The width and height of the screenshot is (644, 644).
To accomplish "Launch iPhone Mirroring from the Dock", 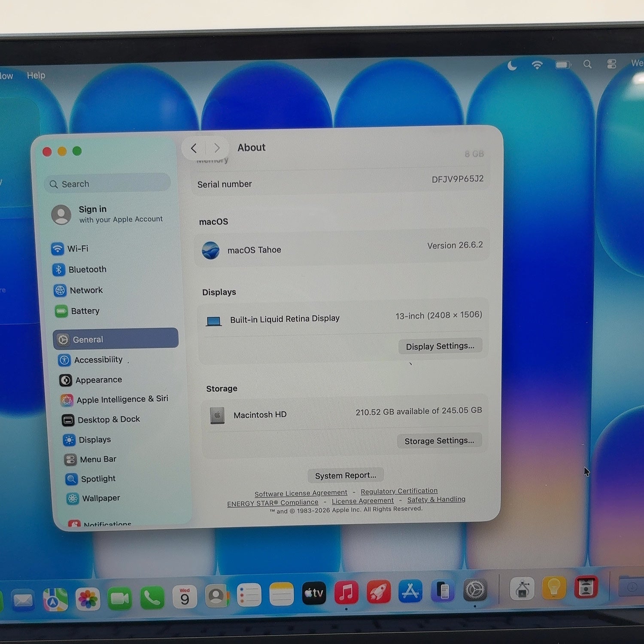I will 443,590.
